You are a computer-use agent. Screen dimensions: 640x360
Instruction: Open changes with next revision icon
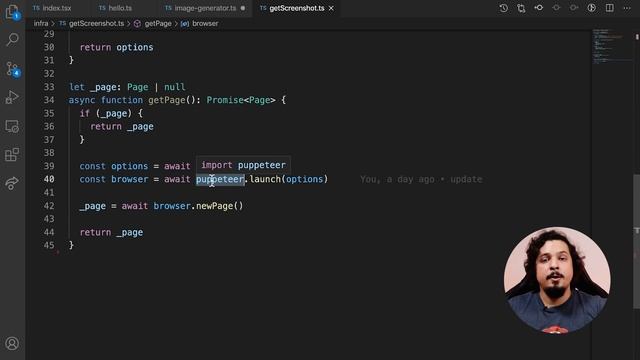click(574, 8)
